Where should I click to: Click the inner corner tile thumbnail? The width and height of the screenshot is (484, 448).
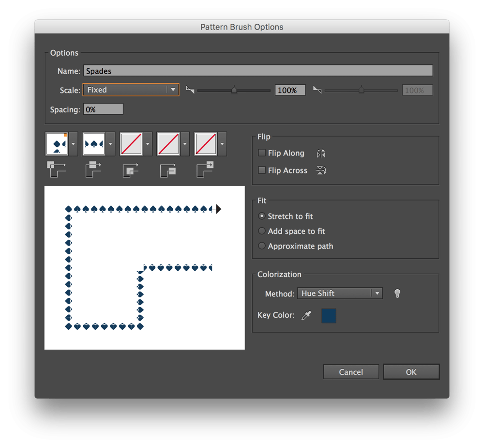[x=131, y=144]
